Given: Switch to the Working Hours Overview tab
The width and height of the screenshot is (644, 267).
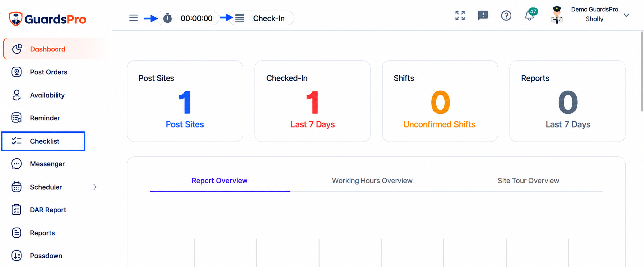Looking at the screenshot, I should pyautogui.click(x=372, y=181).
